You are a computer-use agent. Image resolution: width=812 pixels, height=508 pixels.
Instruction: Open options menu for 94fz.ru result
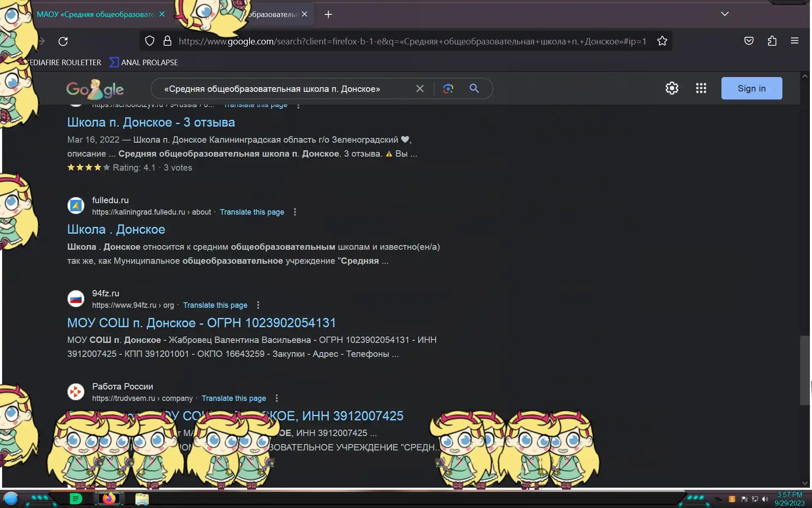[x=258, y=305]
